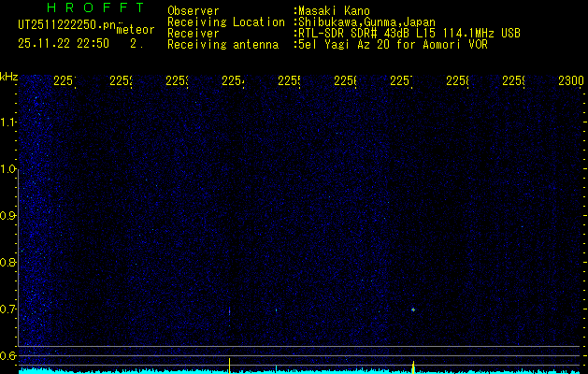Click the small echo dot near 2255
This screenshot has height=374, width=588.
tap(277, 310)
